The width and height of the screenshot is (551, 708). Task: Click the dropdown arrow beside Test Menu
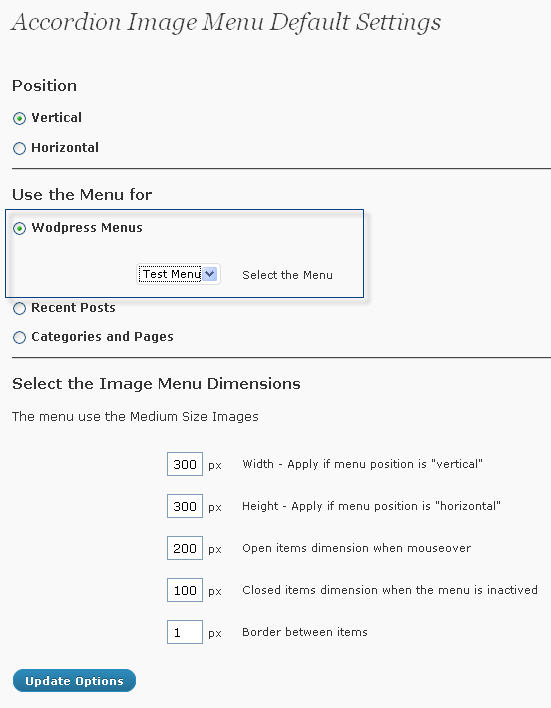pyautogui.click(x=210, y=274)
